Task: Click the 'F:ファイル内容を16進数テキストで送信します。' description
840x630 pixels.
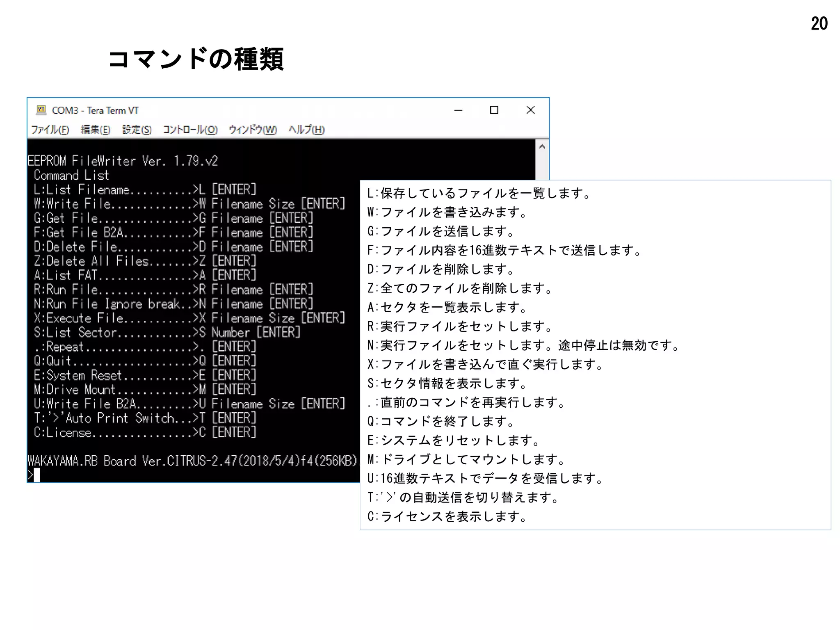Action: click(x=504, y=250)
